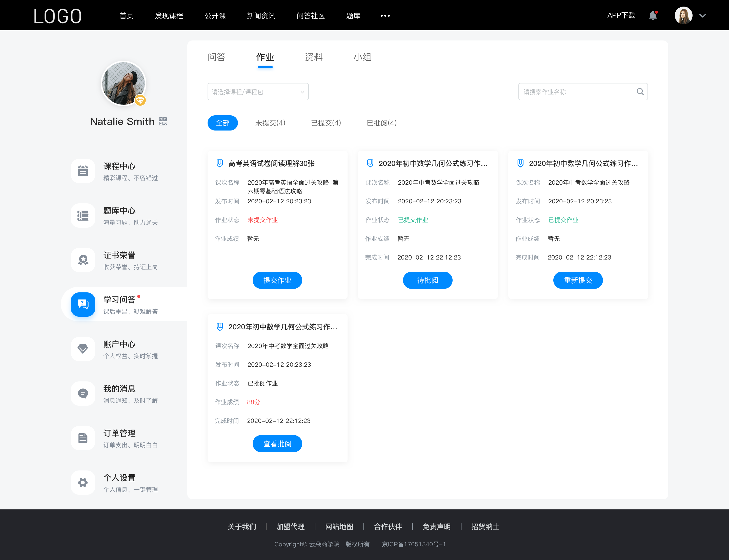Screen dimensions: 729x560
Task: Select the 已提交(4) filter tab
Action: tap(326, 122)
